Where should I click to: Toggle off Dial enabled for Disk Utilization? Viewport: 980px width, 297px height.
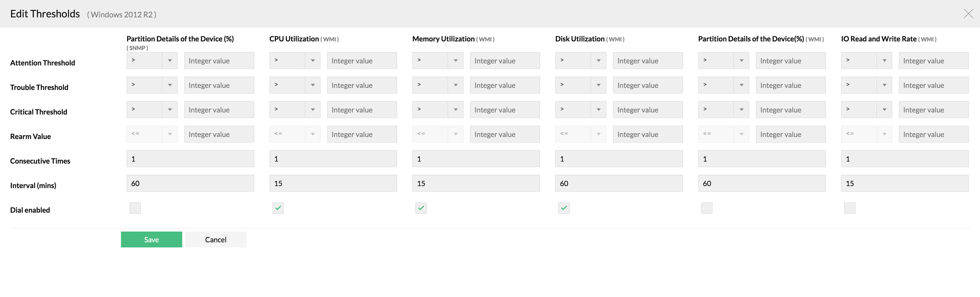point(564,208)
